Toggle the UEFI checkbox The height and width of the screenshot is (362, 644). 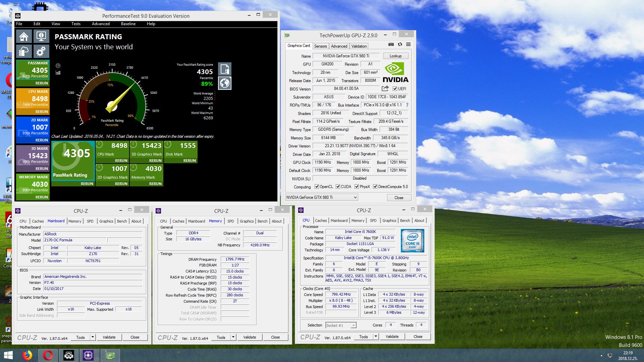click(395, 89)
